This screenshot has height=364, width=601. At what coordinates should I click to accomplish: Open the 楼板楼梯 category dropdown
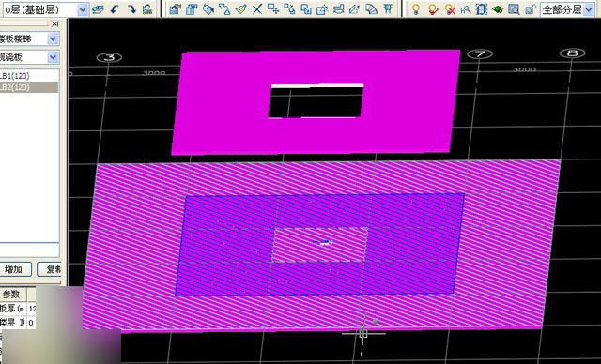(29, 38)
